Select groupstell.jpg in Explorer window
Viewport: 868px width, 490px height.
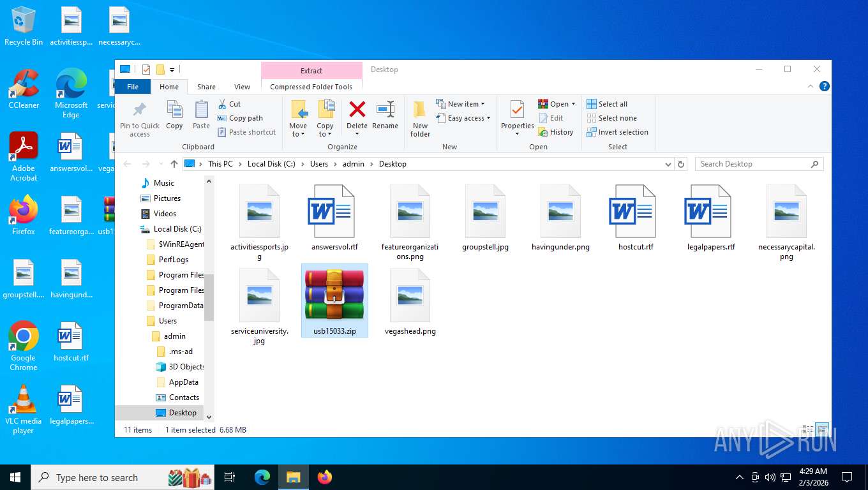tap(485, 217)
